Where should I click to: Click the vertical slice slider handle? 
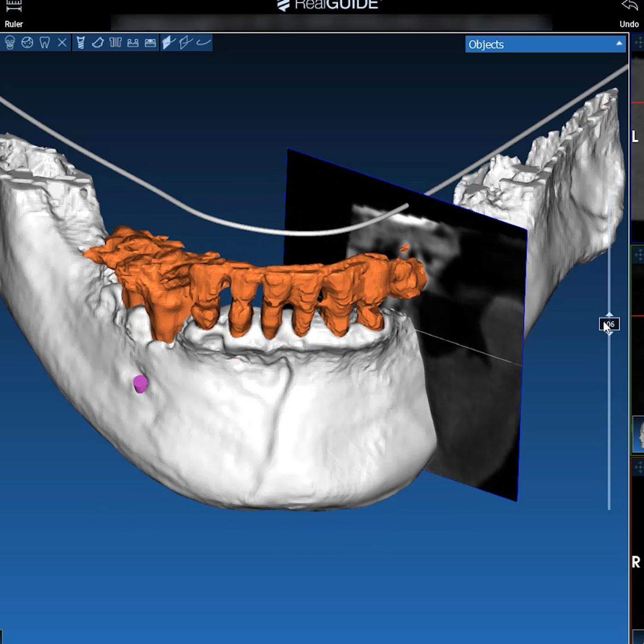(609, 324)
